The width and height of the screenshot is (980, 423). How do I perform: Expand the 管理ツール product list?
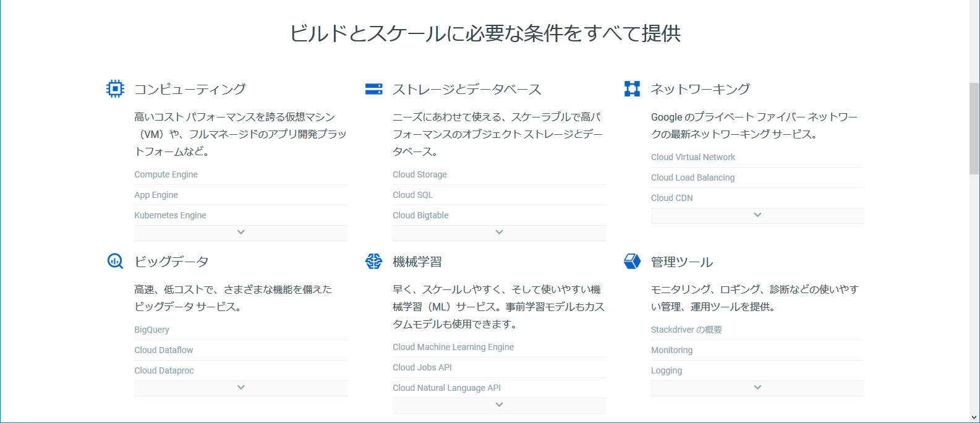coord(757,388)
